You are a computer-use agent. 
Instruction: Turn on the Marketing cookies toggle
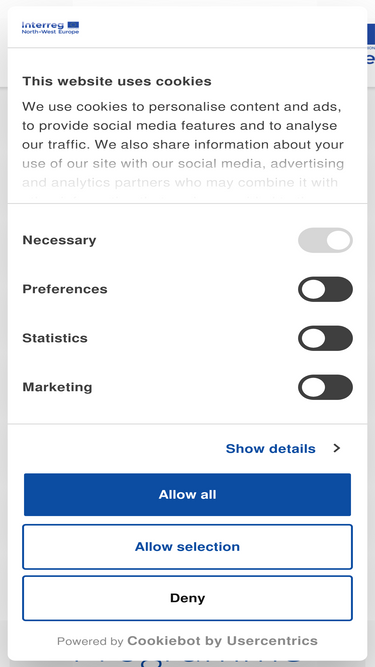[325, 387]
